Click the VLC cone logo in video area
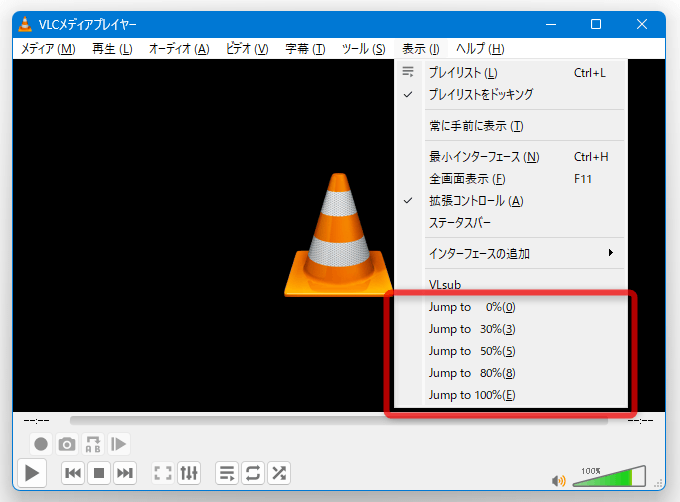The height and width of the screenshot is (502, 680). pos(339,235)
